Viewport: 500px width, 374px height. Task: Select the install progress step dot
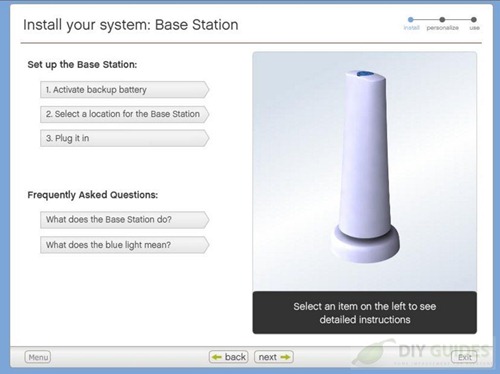(x=411, y=20)
